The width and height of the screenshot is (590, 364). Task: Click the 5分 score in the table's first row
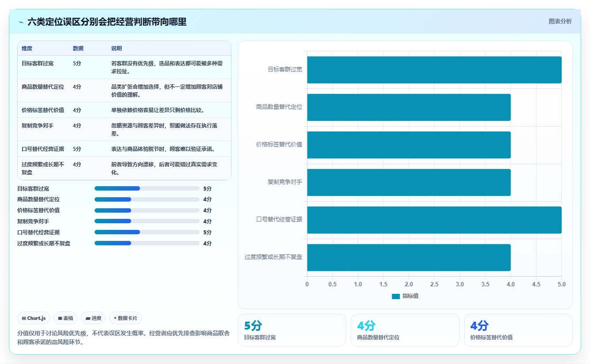[77, 63]
